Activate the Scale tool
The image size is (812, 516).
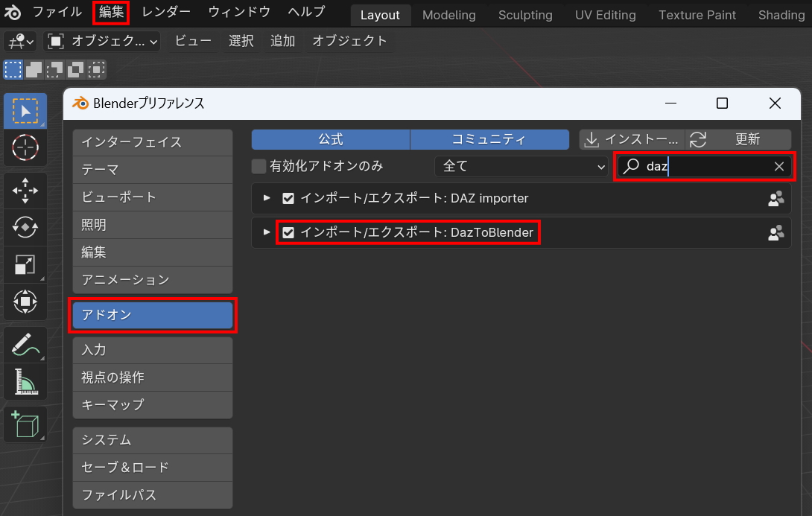(25, 264)
